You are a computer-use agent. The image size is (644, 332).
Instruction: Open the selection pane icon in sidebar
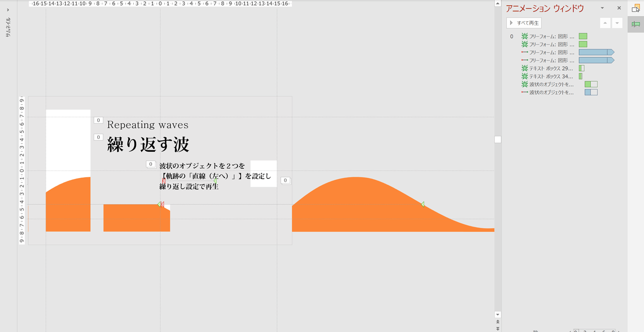tap(636, 8)
